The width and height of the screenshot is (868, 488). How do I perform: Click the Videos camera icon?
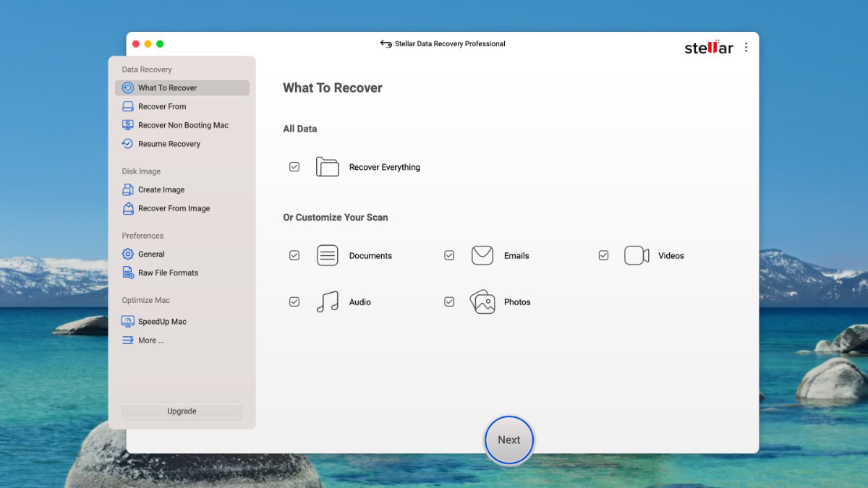click(x=637, y=255)
